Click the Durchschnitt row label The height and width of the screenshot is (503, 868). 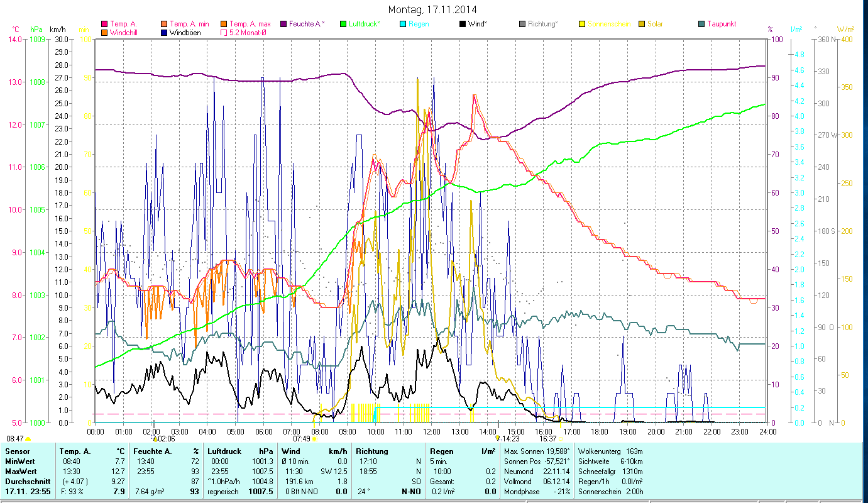27,481
